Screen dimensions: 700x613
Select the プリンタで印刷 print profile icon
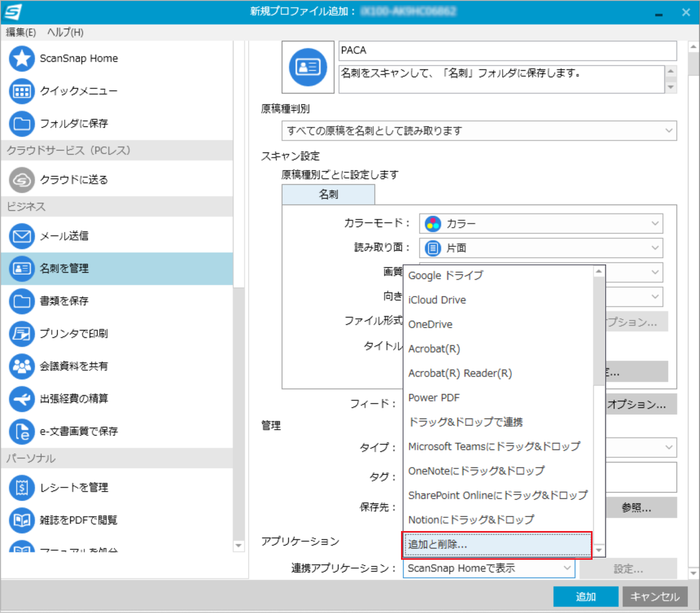pyautogui.click(x=22, y=334)
